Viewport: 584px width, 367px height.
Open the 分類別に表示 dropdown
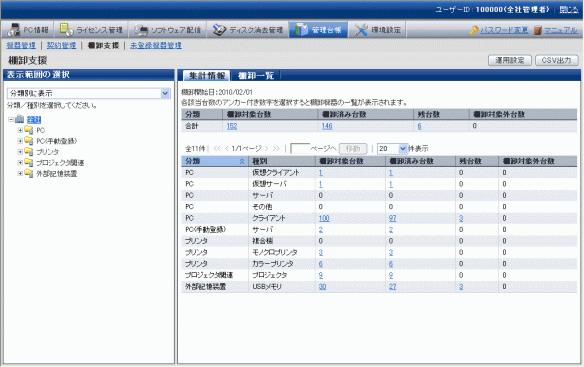point(89,93)
